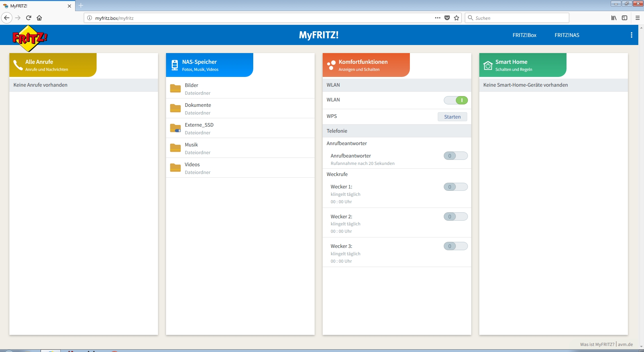Viewport: 644px width, 352px height.
Task: Enable the Anrufbeantworter toggle
Action: pos(455,156)
